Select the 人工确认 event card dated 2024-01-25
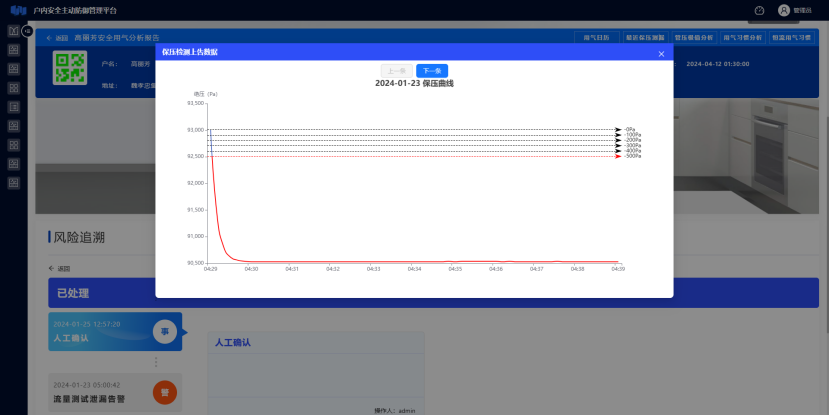This screenshot has height=415, width=829. tap(115, 331)
